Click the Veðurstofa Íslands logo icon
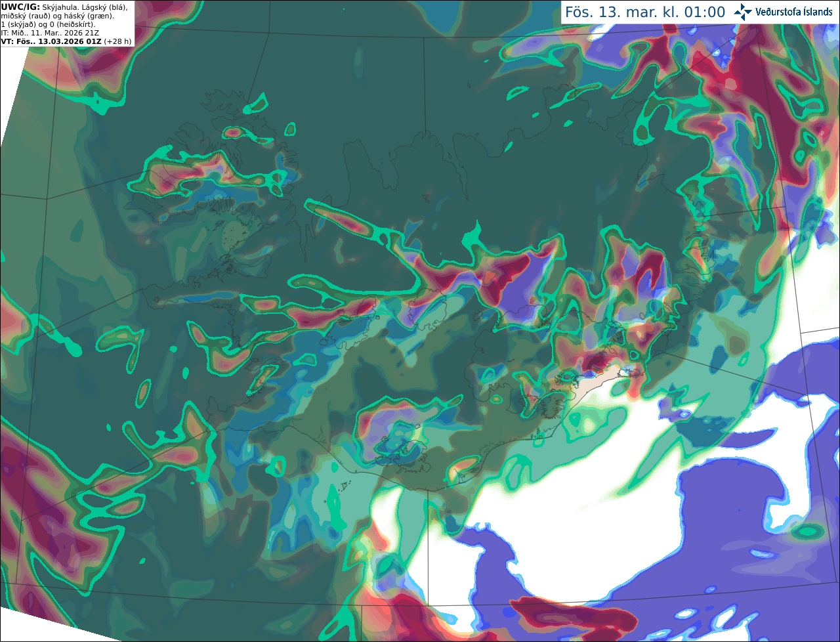 [743, 12]
